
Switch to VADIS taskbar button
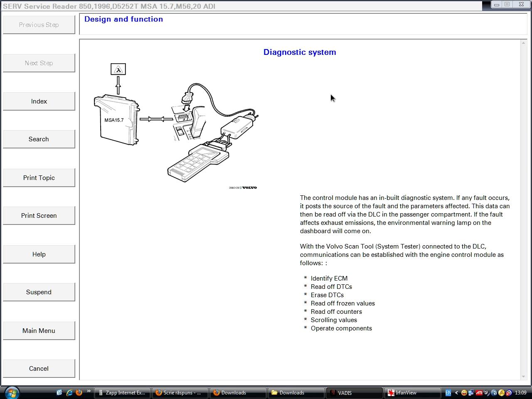[354, 393]
